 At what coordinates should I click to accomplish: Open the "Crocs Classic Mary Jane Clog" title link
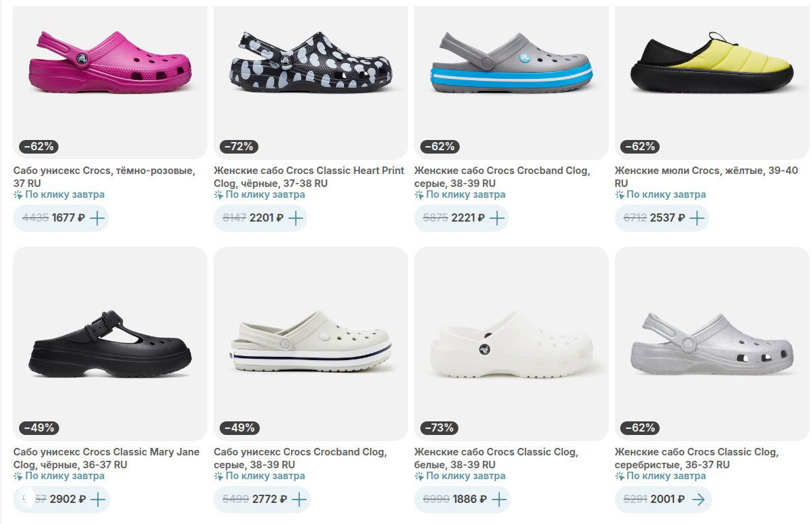[106, 457]
